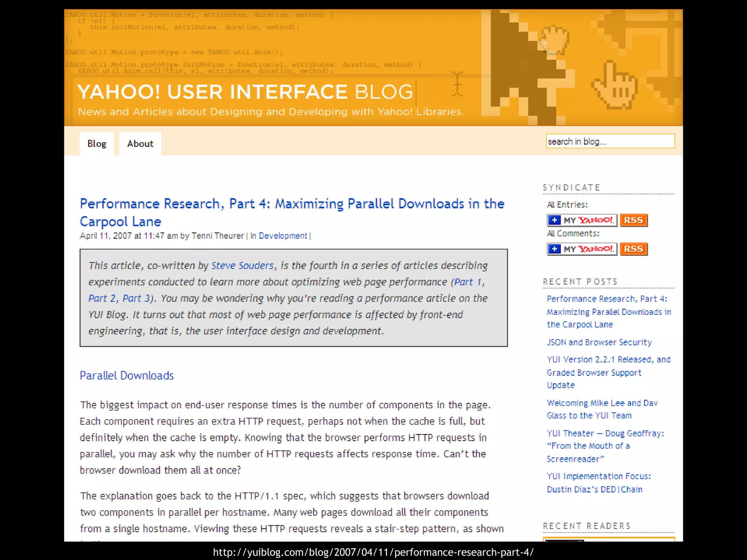This screenshot has width=747, height=560.
Task: Open recent post JSON and Browser Security
Action: click(x=599, y=342)
